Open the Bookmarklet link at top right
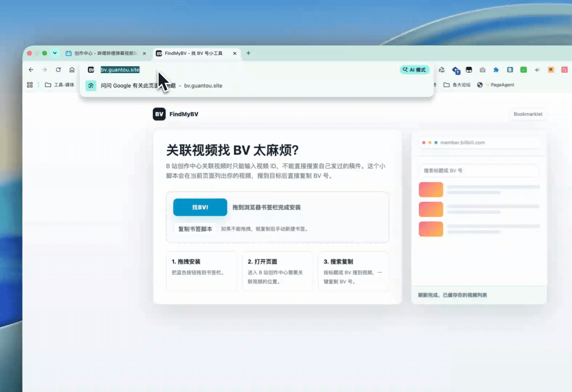This screenshot has height=392, width=572. (x=528, y=114)
